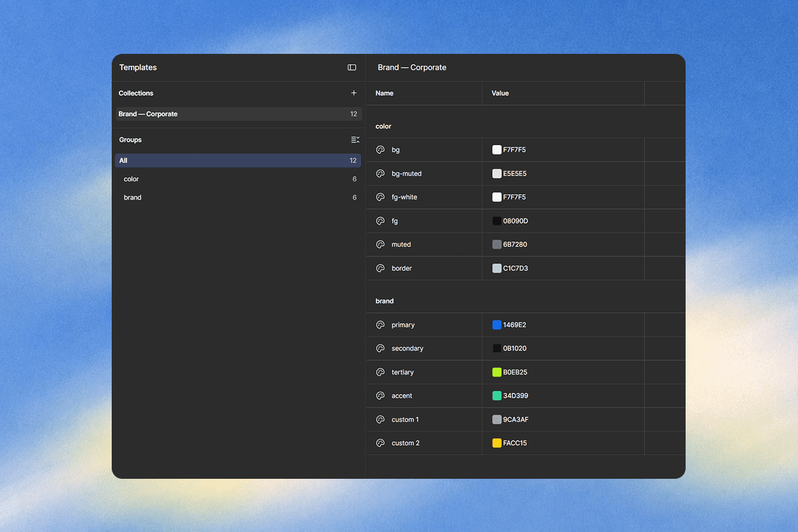Click the palette icon for border
The width and height of the screenshot is (798, 532).
pos(380,268)
